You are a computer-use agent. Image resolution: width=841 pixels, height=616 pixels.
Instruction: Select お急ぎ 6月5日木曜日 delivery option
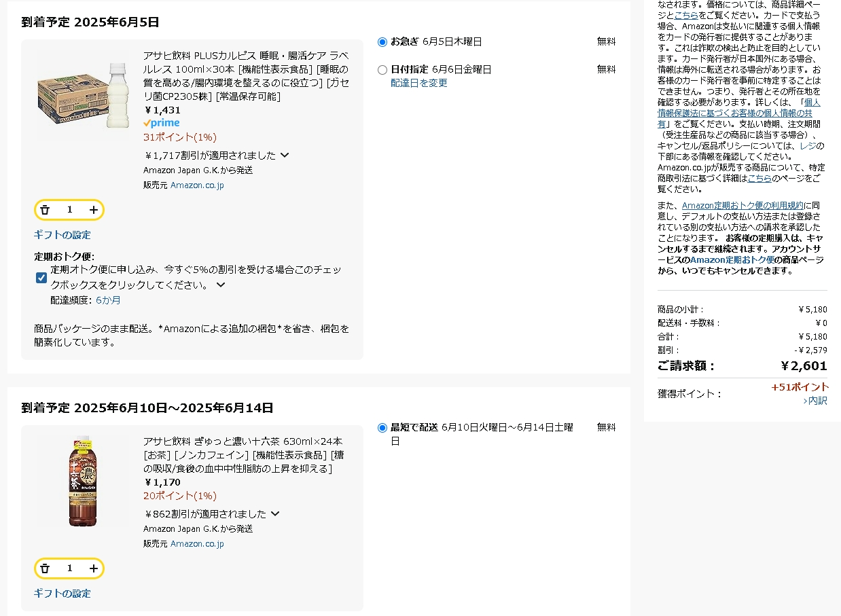click(382, 42)
